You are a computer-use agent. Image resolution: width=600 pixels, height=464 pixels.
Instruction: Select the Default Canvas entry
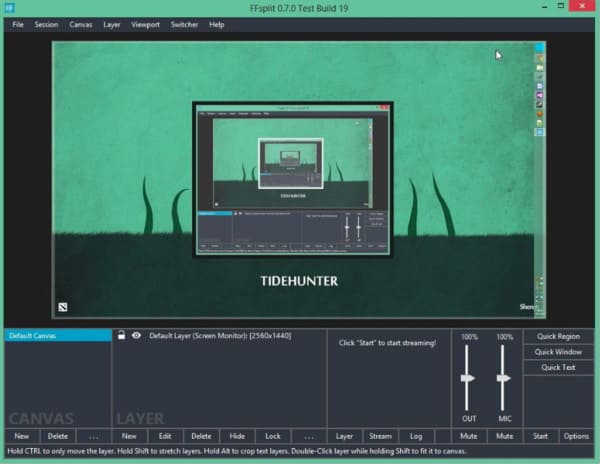(x=59, y=336)
